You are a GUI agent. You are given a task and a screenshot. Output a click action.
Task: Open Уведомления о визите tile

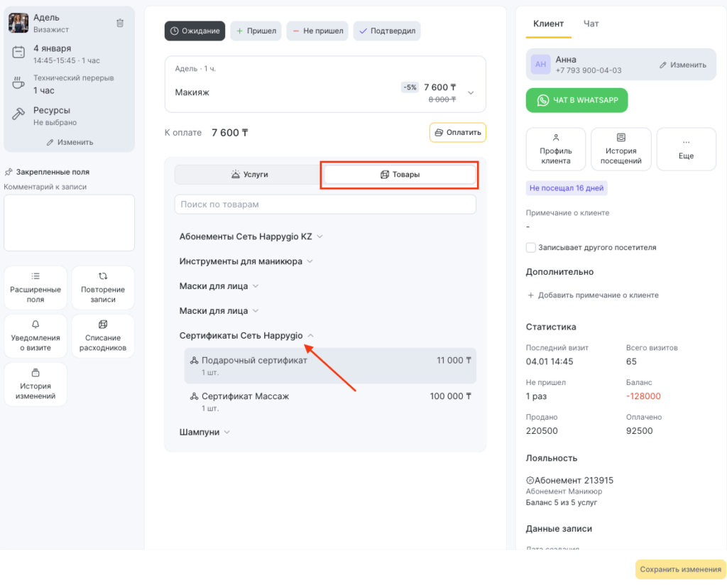[x=35, y=336]
